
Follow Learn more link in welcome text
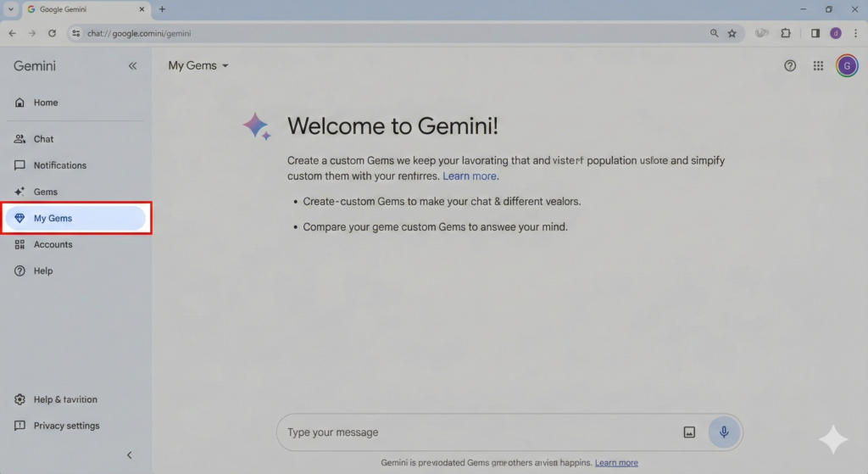click(470, 176)
